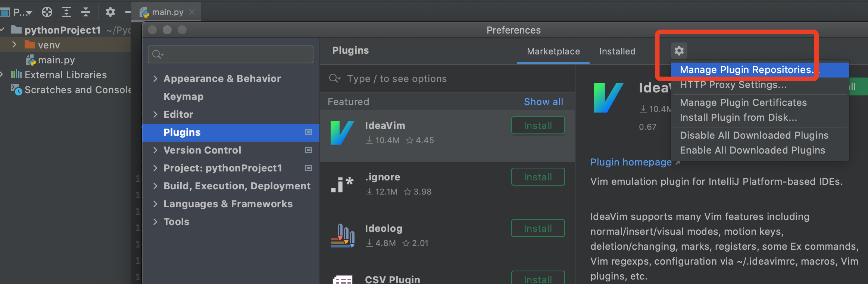This screenshot has width=868, height=284.
Task: Click the locate target icon in project toolbar
Action: 47,12
